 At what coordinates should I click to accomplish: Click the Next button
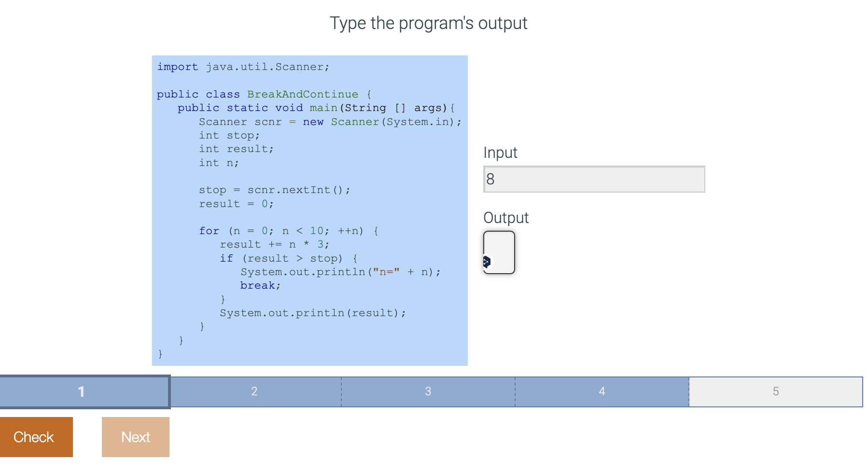pos(135,437)
